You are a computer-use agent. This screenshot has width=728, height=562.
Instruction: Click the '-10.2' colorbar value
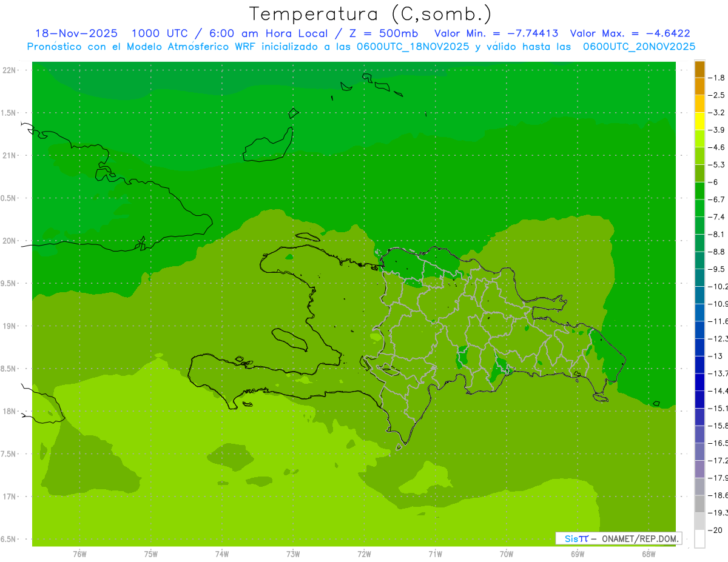click(718, 286)
